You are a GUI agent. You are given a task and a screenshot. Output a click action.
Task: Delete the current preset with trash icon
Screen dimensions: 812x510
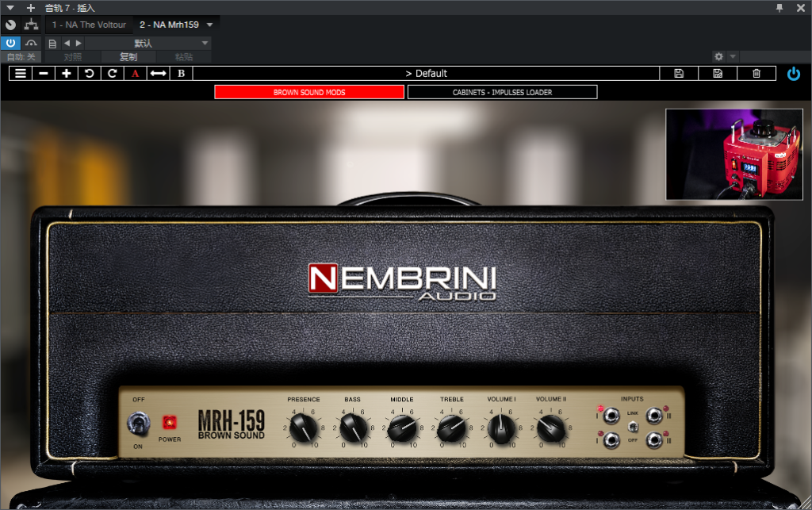tap(756, 74)
